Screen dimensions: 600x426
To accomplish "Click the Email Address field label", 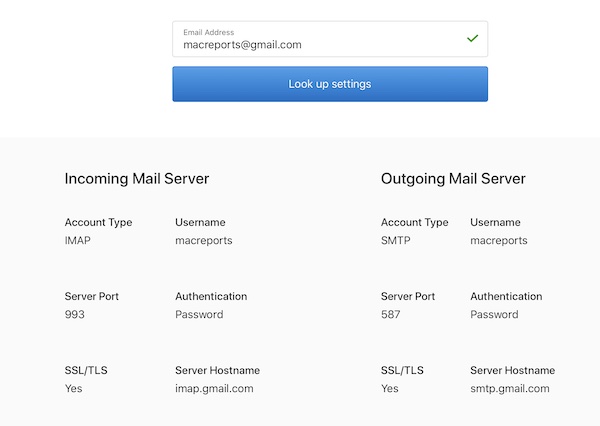I will (x=209, y=32).
